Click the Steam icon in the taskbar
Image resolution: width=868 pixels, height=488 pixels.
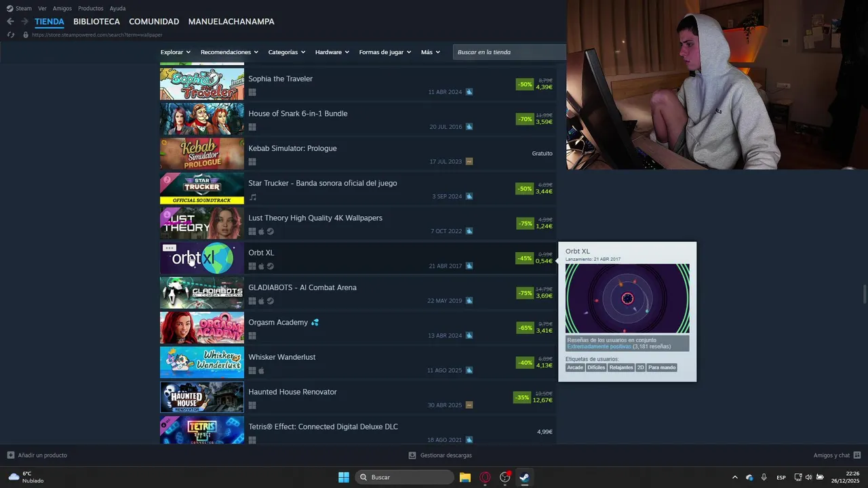click(x=524, y=477)
